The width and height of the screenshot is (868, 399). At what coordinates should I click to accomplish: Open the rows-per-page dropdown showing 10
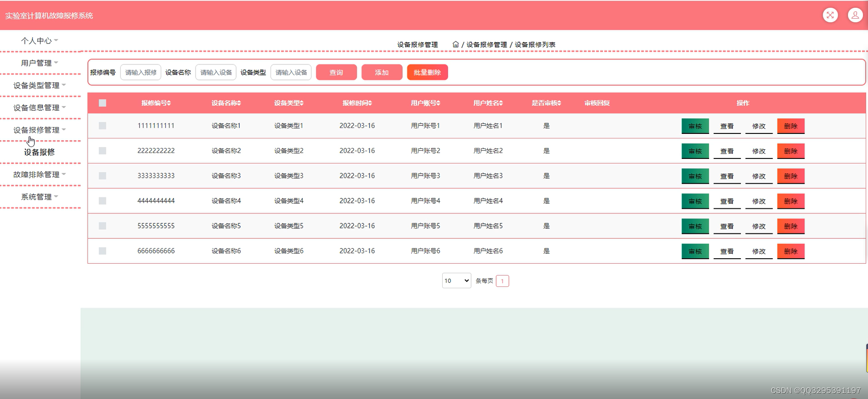(457, 281)
